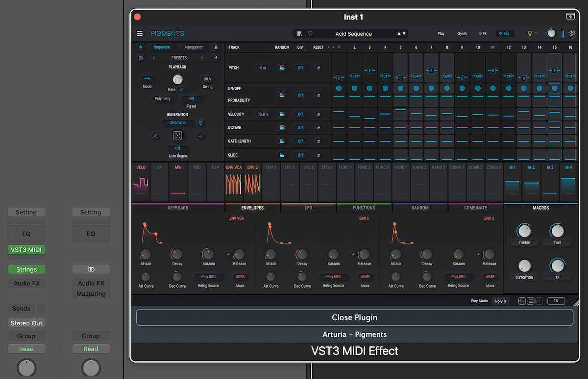Open the Pigments hamburger menu
The height and width of the screenshot is (379, 588).
(140, 33)
